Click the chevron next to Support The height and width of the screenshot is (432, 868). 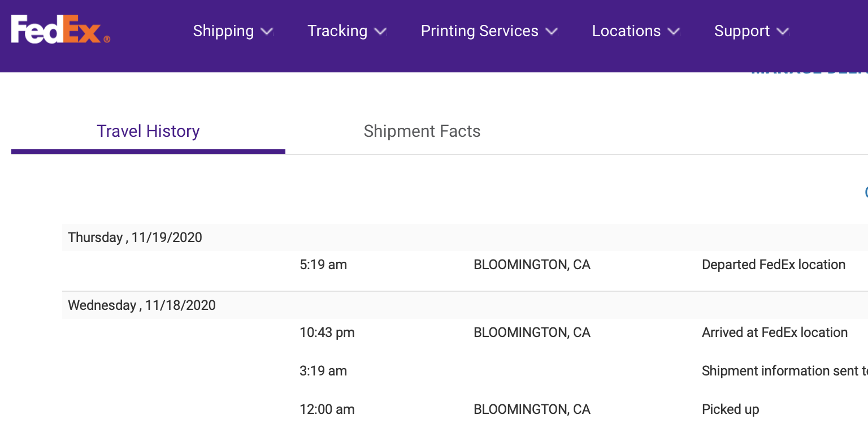[783, 32]
